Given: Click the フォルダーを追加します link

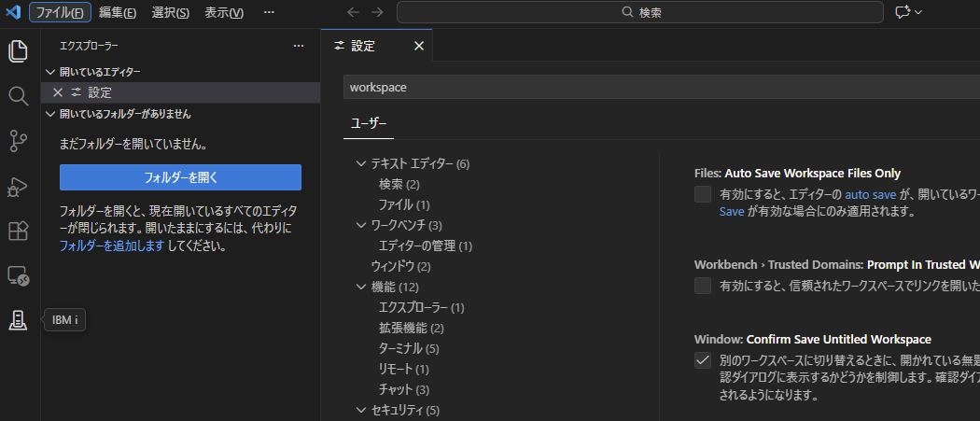Looking at the screenshot, I should pyautogui.click(x=112, y=246).
